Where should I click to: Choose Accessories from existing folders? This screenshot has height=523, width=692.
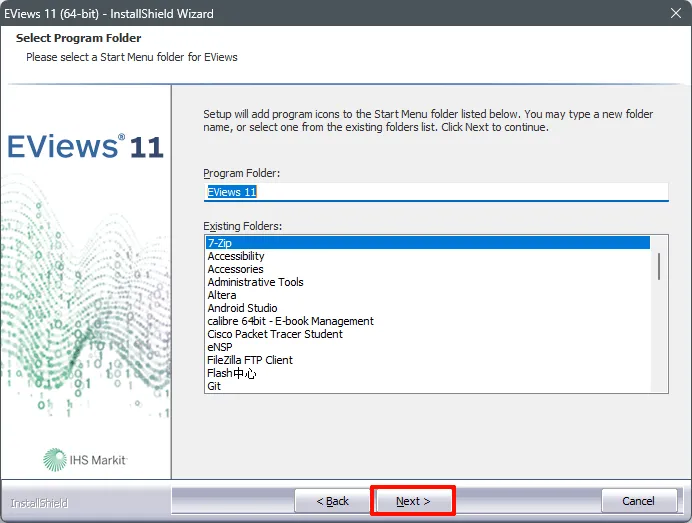click(x=427, y=269)
